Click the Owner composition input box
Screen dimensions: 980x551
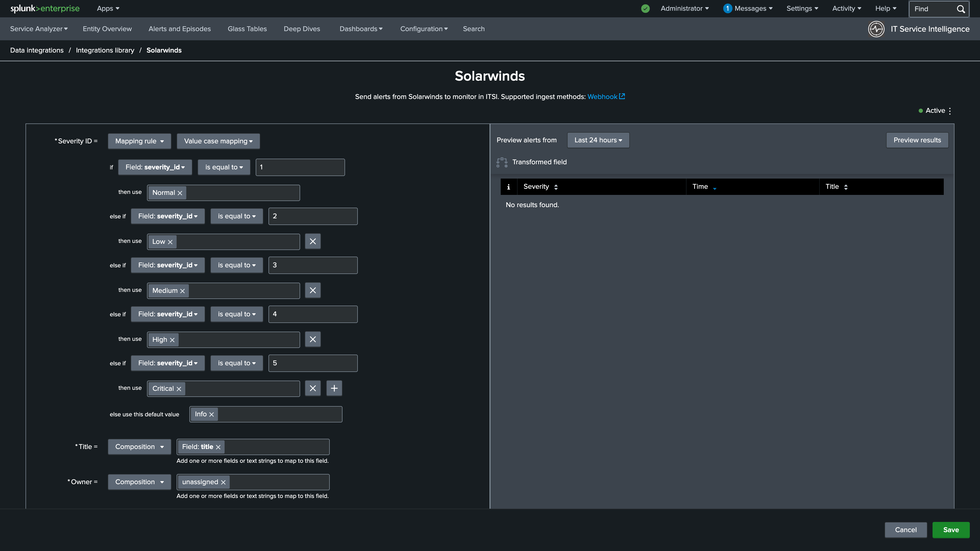253,482
